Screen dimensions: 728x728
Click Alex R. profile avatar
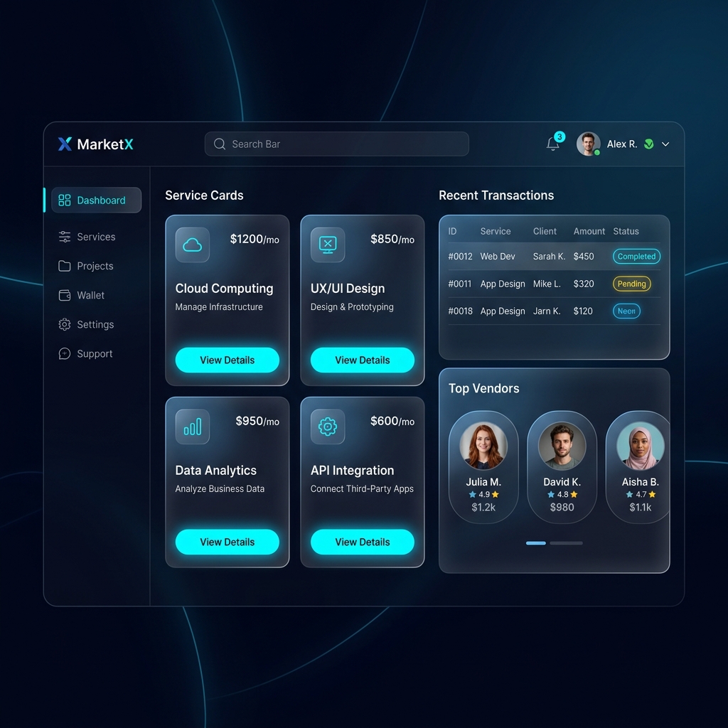[x=588, y=144]
